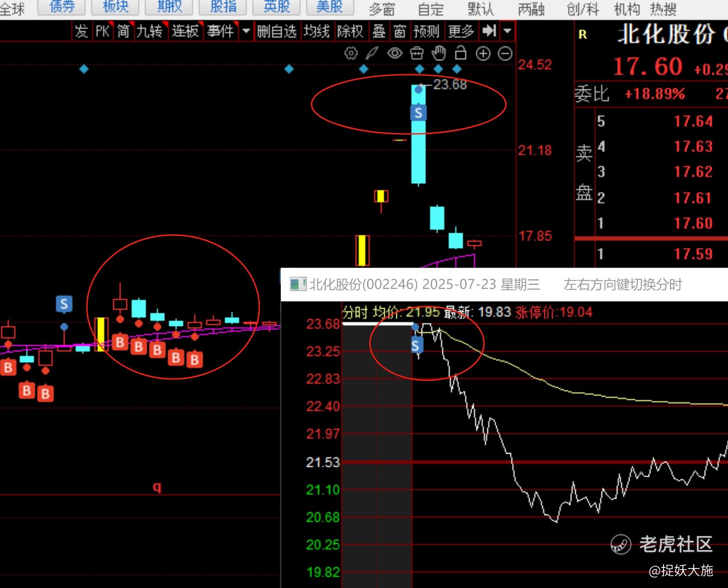This screenshot has height=588, width=728.
Task: Click the 预测 forecast button
Action: (x=427, y=31)
